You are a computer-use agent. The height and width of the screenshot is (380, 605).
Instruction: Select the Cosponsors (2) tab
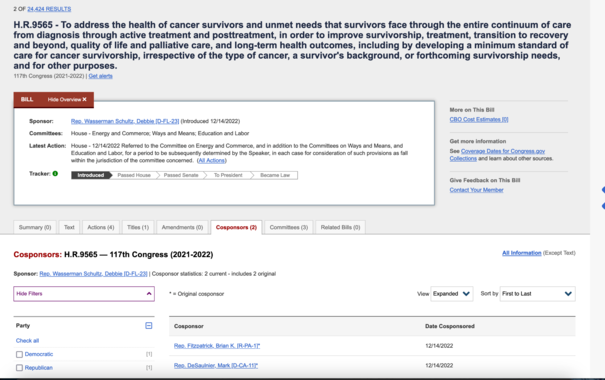[236, 227]
